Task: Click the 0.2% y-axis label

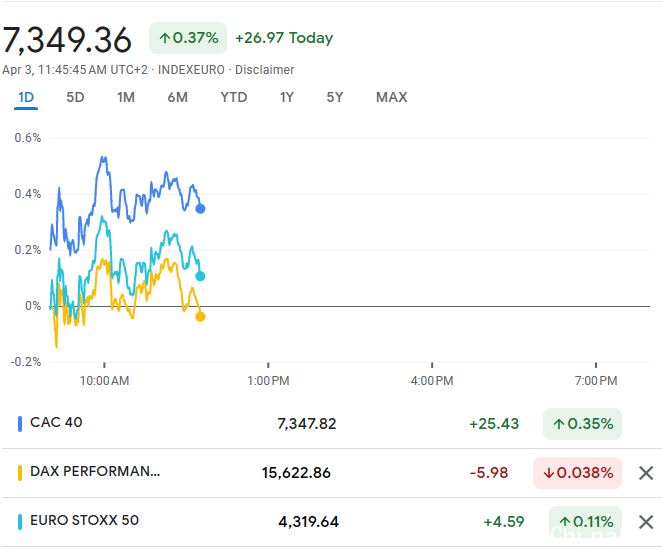Action: pos(28,250)
